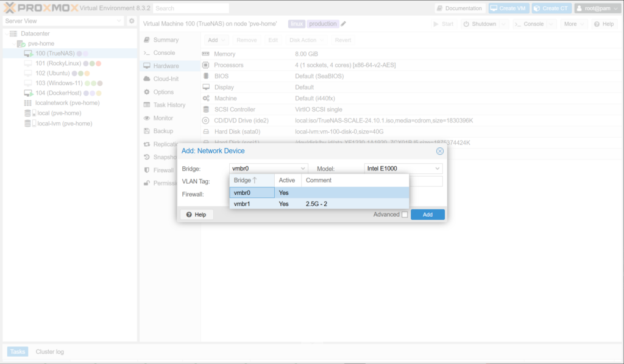This screenshot has width=624, height=364.
Task: Click the local-lvm storage icon
Action: (28, 123)
